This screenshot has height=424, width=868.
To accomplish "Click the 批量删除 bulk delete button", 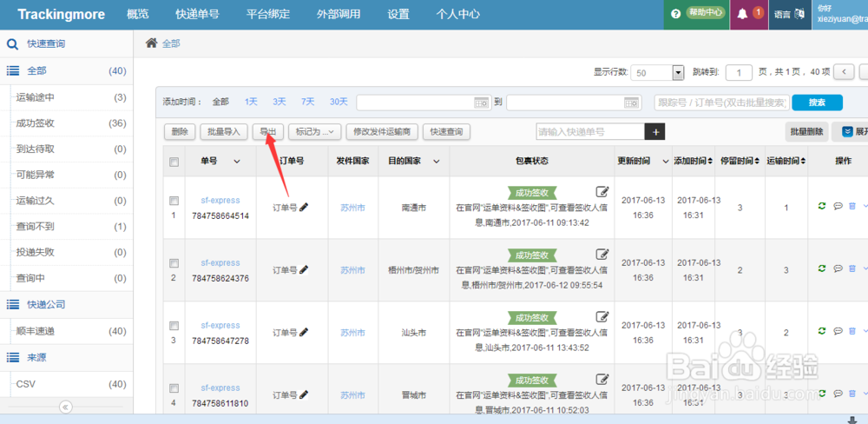I will 806,132.
